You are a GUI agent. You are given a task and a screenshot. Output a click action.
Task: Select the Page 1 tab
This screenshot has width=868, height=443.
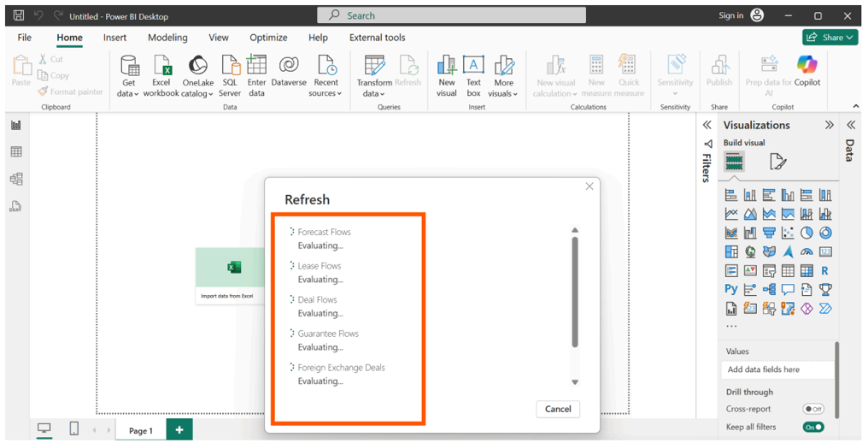pyautogui.click(x=141, y=430)
